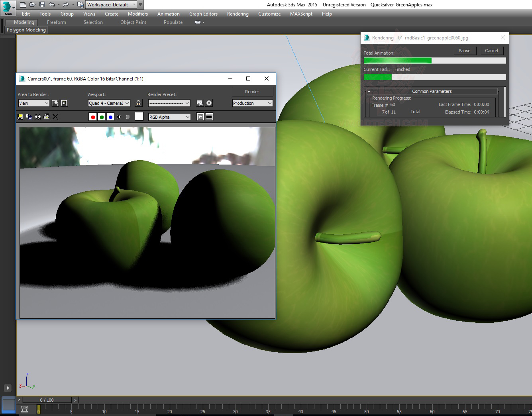Open the Edit menu
The image size is (532, 416).
tap(26, 14)
